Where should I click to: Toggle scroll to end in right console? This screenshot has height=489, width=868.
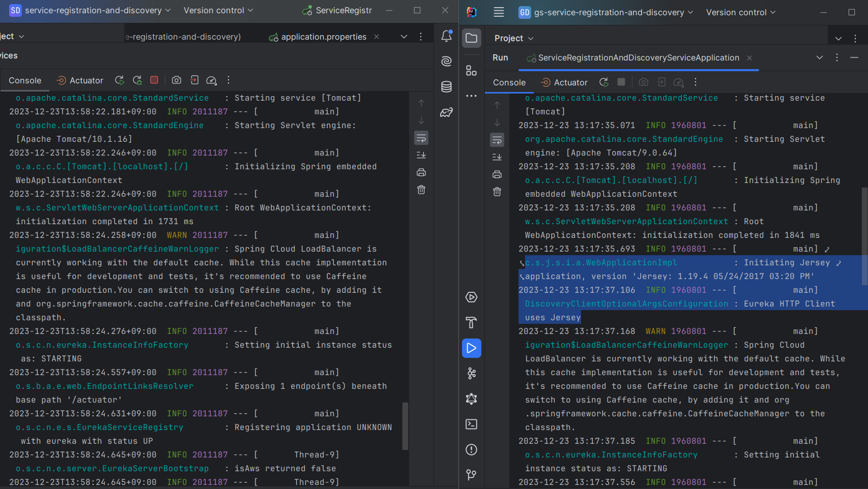(x=497, y=157)
